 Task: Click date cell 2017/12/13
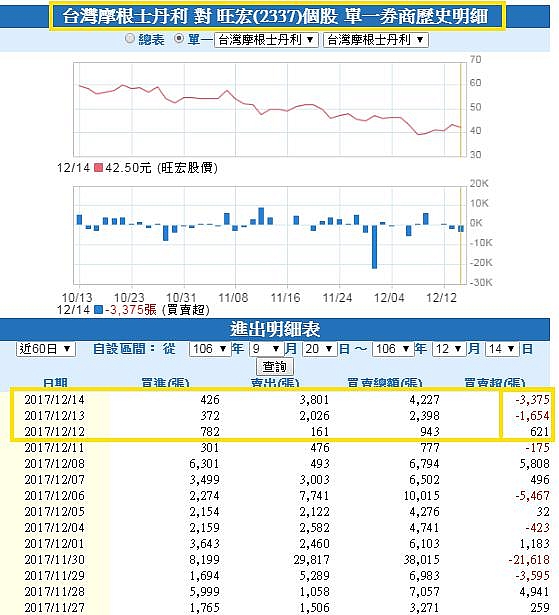click(55, 416)
